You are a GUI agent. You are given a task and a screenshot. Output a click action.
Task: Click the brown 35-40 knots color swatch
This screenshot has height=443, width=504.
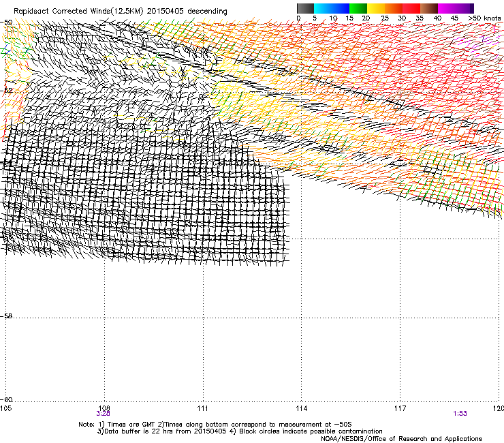(x=429, y=8)
